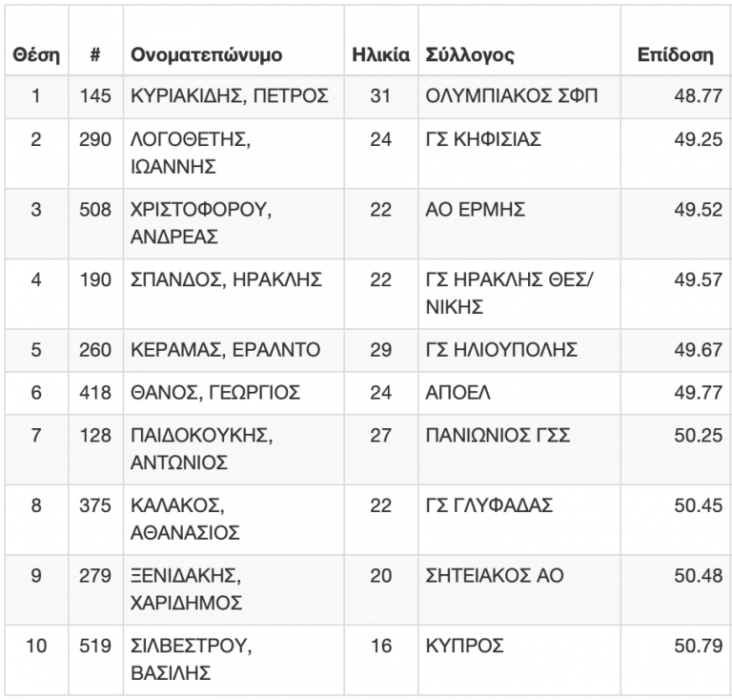The width and height of the screenshot is (732, 700).
Task: Select the Ονοματεπώνυμο column header
Action: [x=206, y=54]
